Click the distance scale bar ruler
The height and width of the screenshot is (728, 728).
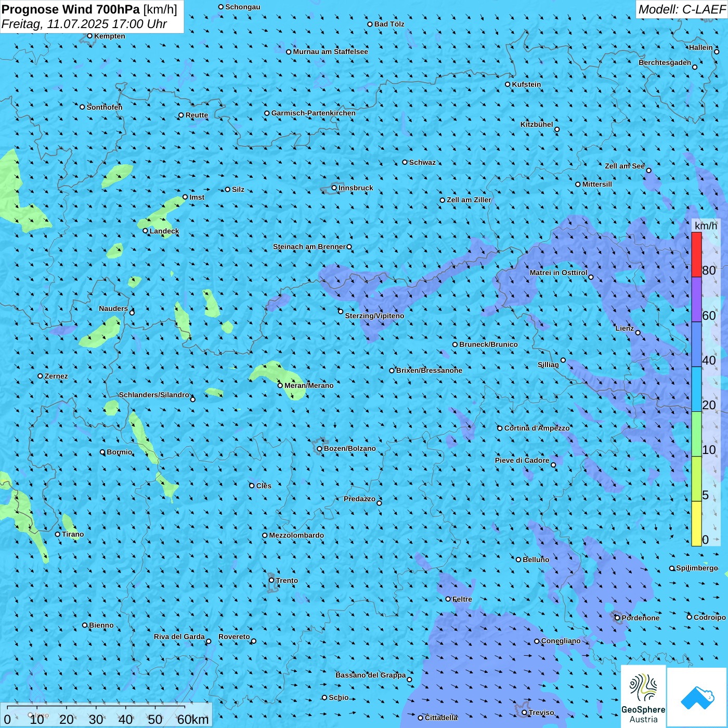[96, 707]
